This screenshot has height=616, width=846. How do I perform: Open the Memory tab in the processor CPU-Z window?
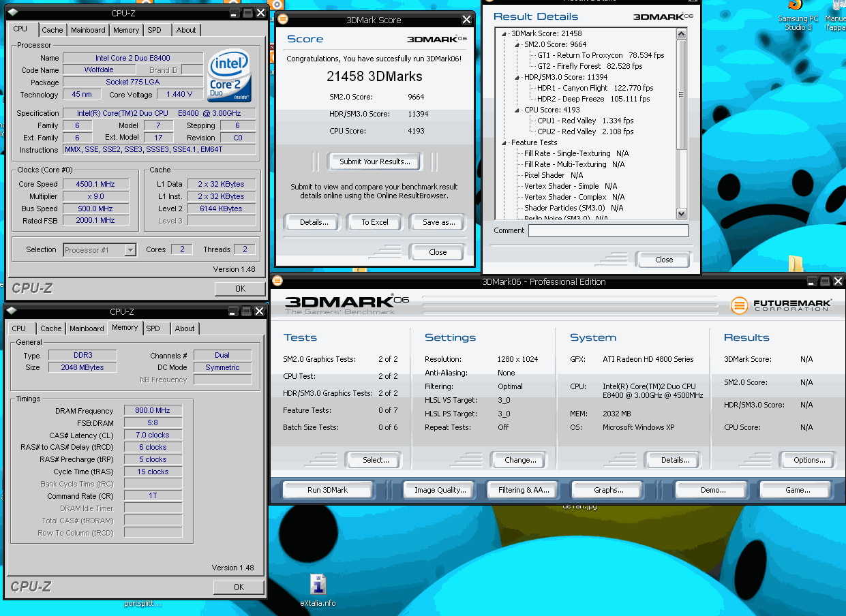point(126,30)
